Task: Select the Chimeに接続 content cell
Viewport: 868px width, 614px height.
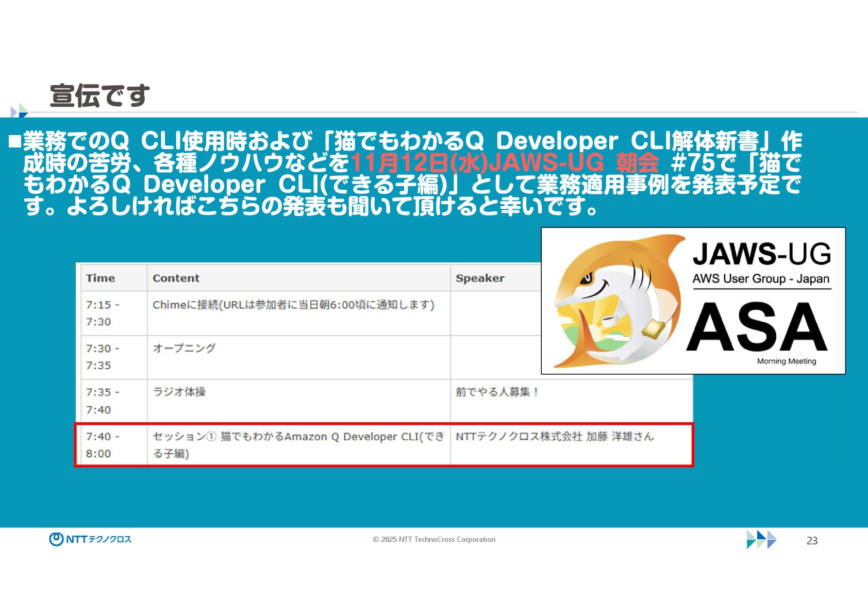Action: [x=299, y=313]
